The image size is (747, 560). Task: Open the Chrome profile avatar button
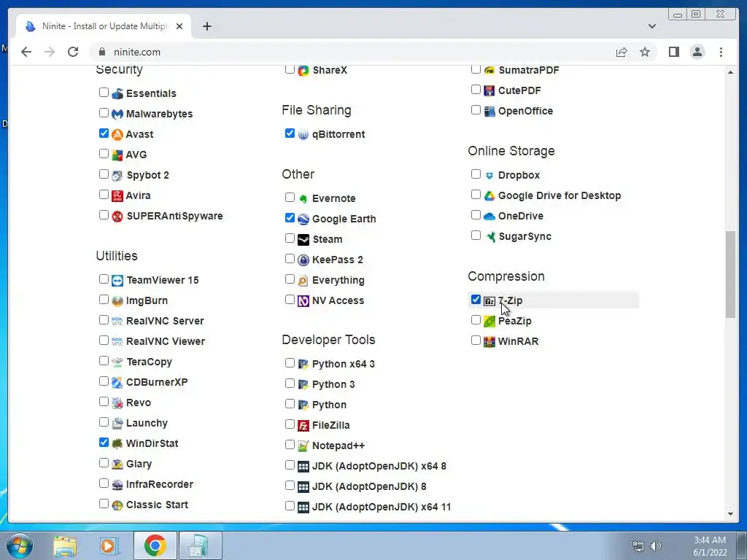697,52
